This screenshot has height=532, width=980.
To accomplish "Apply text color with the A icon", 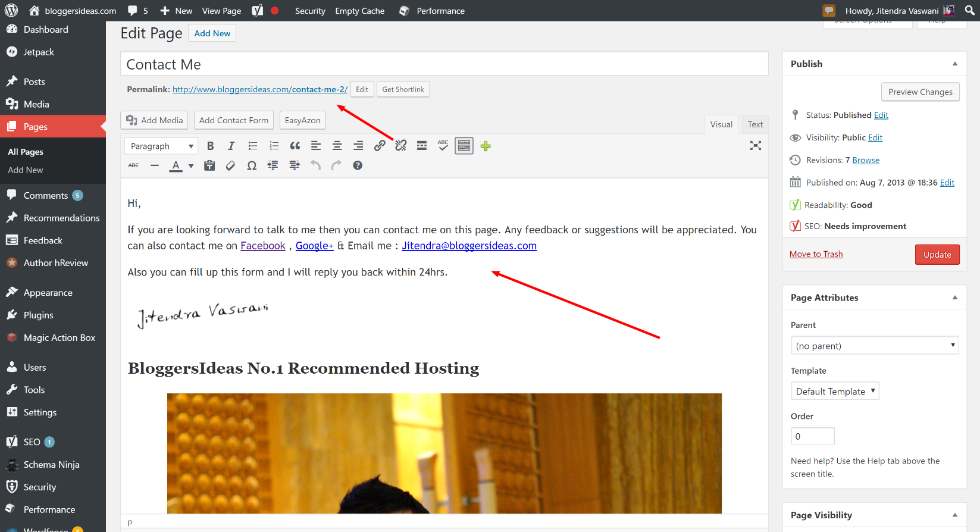I will [176, 165].
